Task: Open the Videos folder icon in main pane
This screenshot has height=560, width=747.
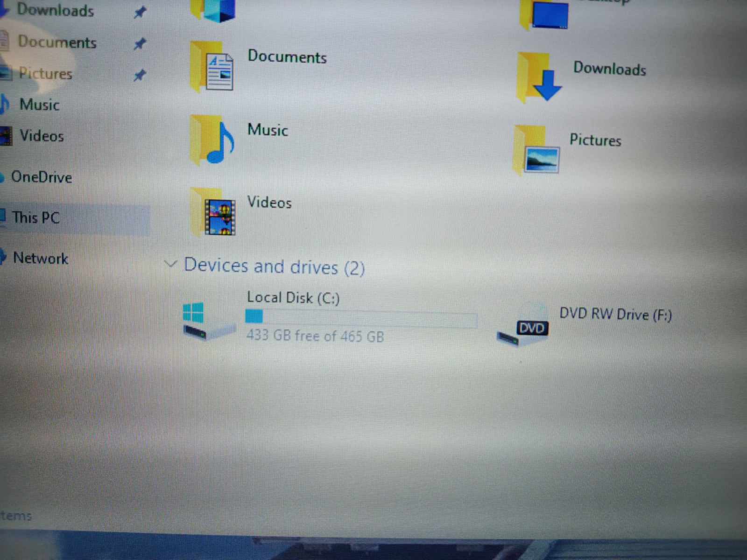Action: [x=213, y=213]
